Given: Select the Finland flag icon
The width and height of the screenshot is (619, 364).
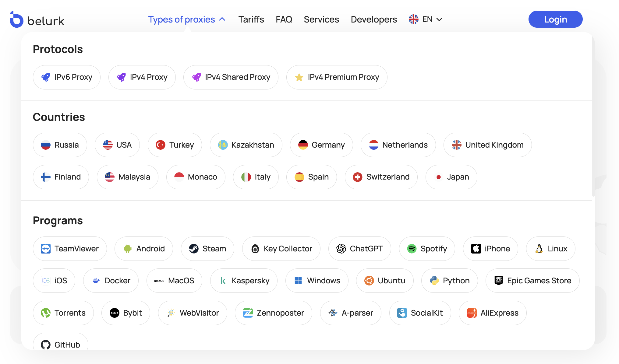Looking at the screenshot, I should (46, 177).
